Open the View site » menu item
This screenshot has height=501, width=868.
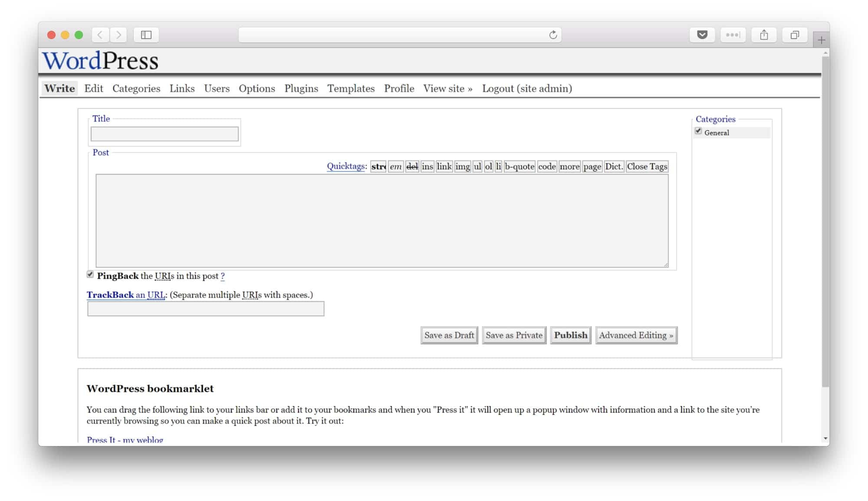tap(447, 88)
